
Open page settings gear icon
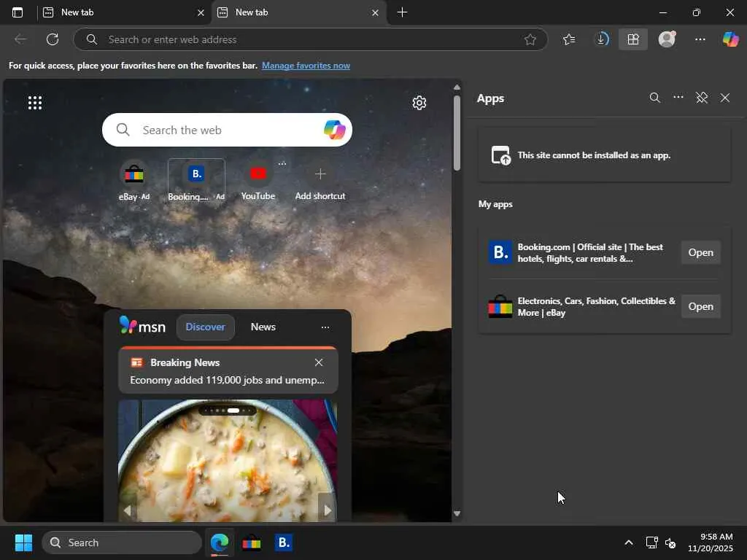tap(419, 103)
